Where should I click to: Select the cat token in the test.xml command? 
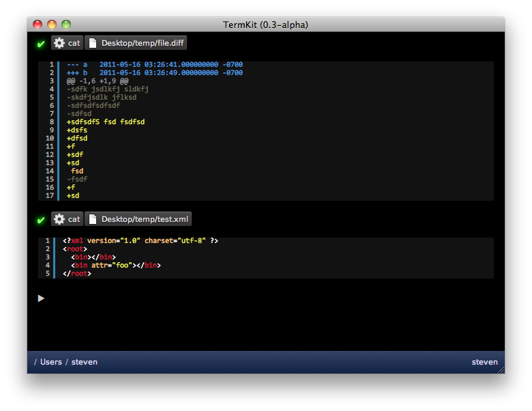coord(74,219)
